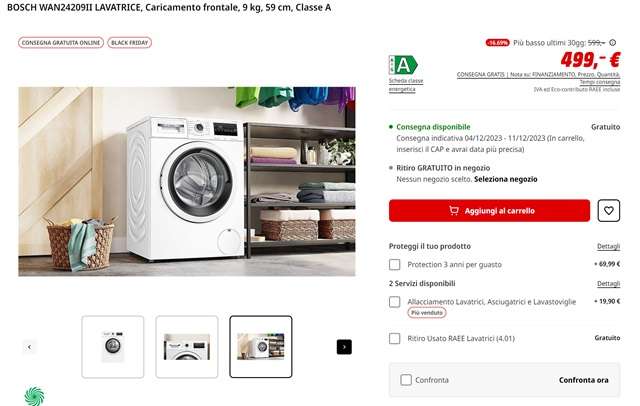Click the heart wishlist icon

tap(609, 211)
